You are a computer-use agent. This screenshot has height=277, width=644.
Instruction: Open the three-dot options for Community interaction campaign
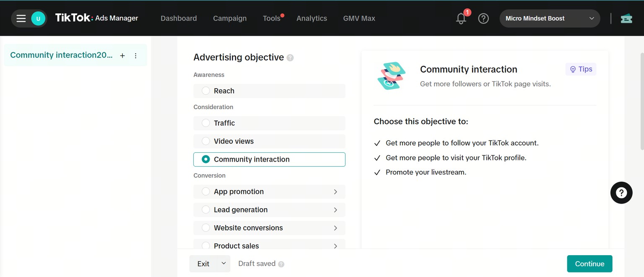135,55
